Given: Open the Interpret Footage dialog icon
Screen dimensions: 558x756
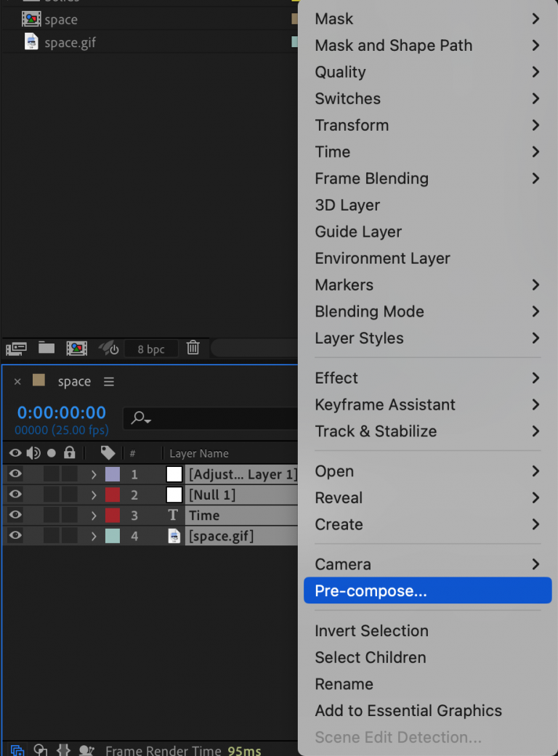Looking at the screenshot, I should (15, 348).
